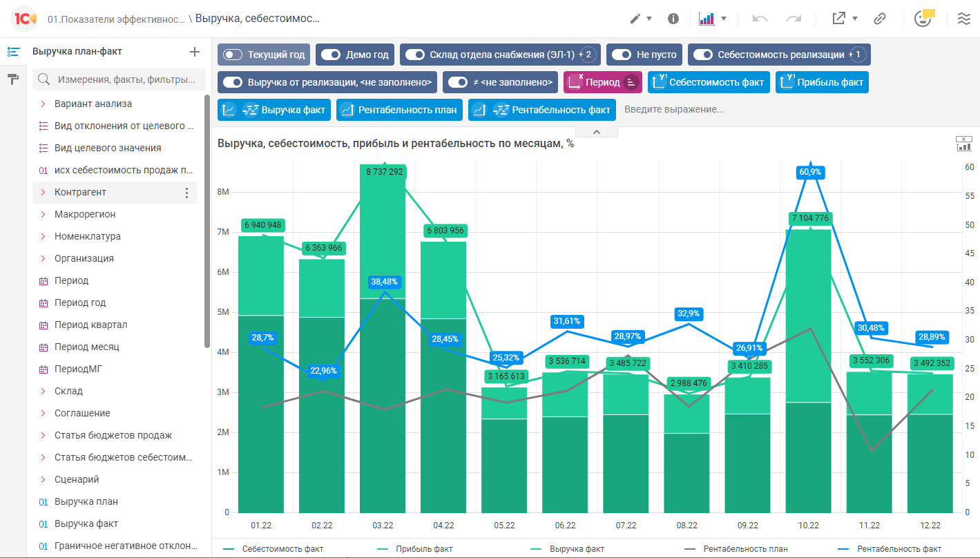Open the export/share icon

839,19
